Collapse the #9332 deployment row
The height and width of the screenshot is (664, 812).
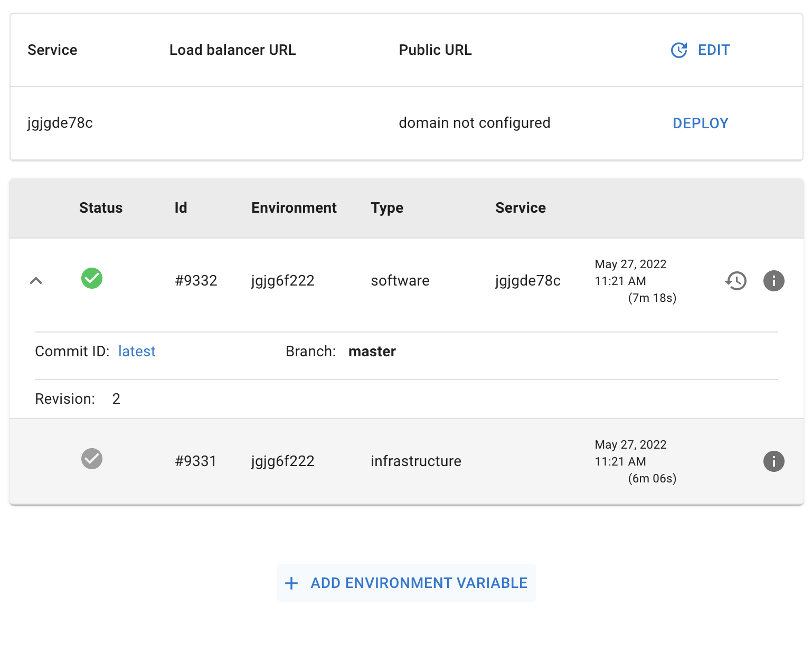(36, 281)
